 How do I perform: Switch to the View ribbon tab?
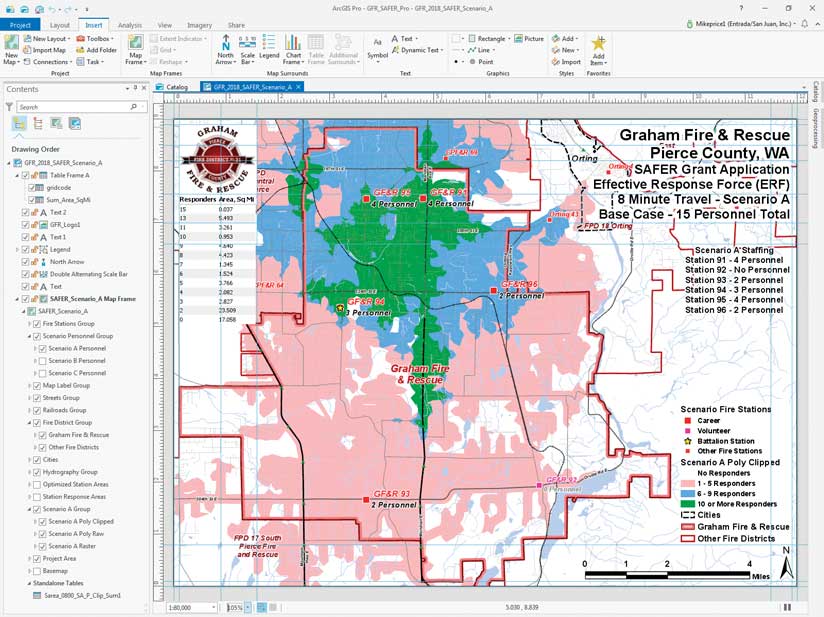coord(164,25)
